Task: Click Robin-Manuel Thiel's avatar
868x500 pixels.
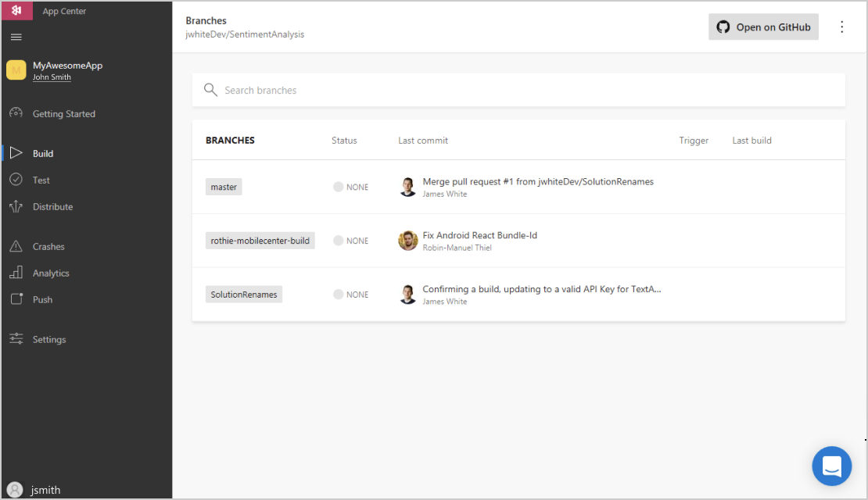Action: pos(407,241)
